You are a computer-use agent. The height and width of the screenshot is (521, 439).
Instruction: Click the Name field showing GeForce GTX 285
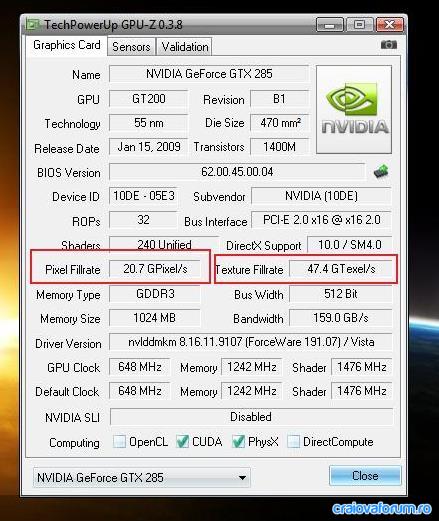209,74
